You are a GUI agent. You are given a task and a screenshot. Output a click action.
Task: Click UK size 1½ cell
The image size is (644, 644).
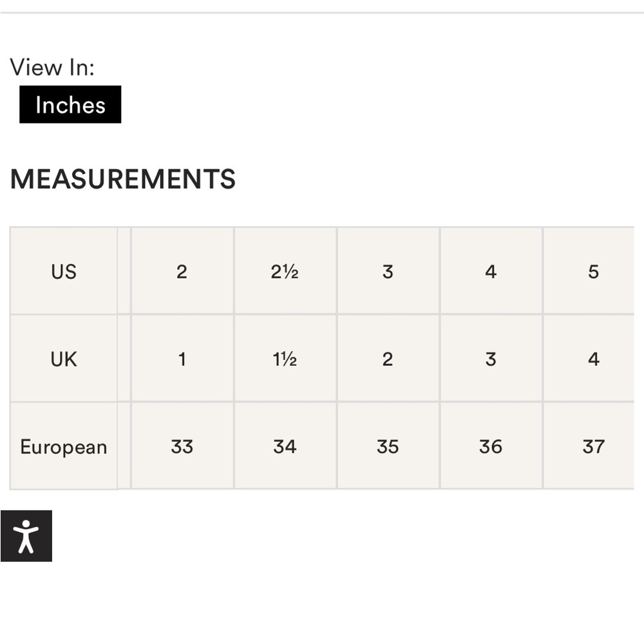tap(285, 359)
